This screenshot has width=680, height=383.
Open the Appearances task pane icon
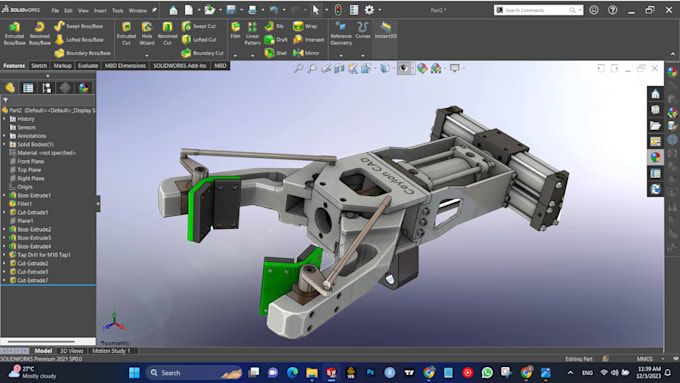click(655, 157)
